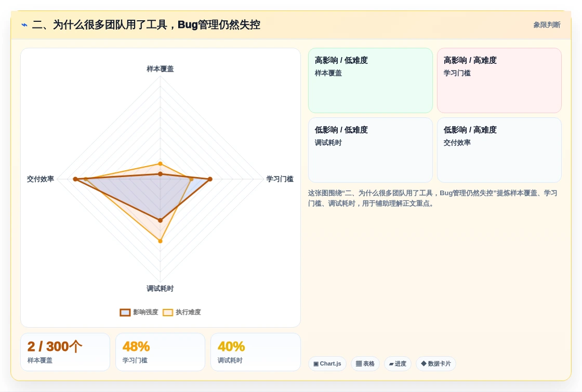Open the 高影响 / 低难度 quadrant card
The image size is (582, 392).
pyautogui.click(x=371, y=80)
